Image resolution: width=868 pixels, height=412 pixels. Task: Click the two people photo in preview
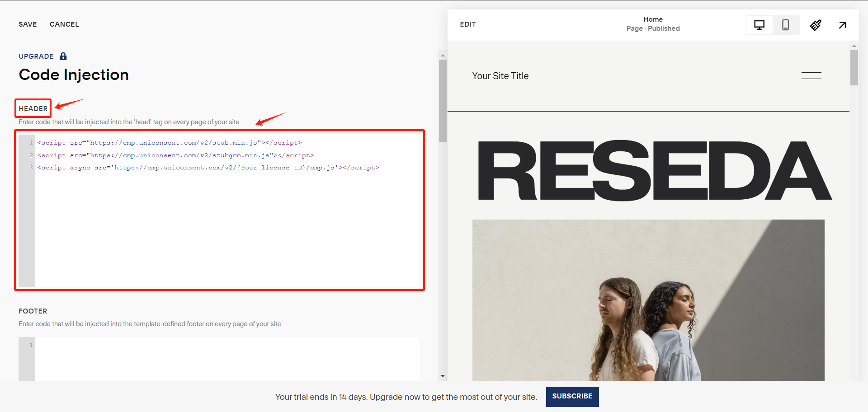click(648, 300)
